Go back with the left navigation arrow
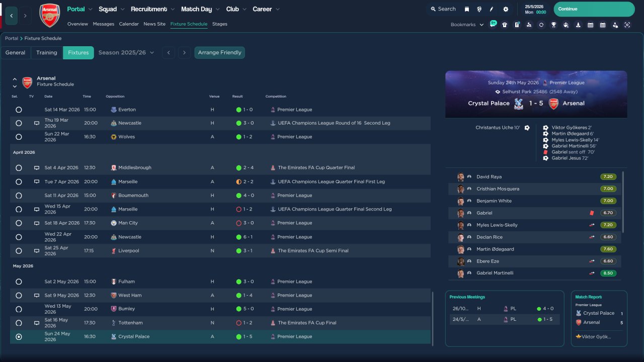Image resolution: width=644 pixels, height=362 pixels. [12, 16]
